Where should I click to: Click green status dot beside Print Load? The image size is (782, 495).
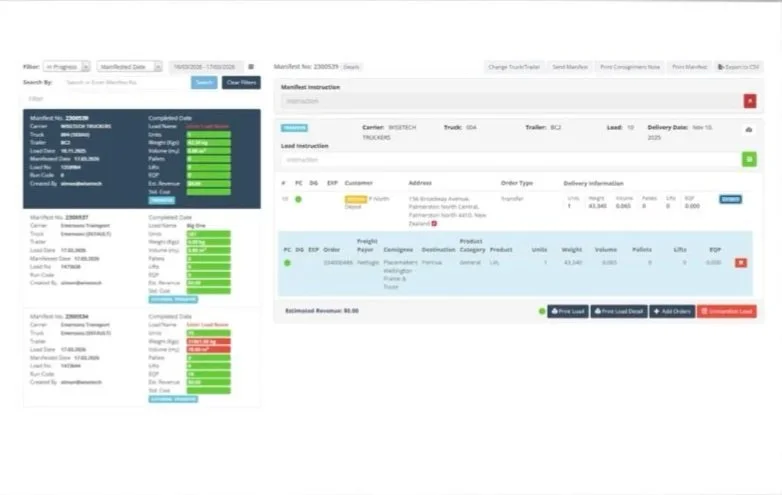pos(542,311)
